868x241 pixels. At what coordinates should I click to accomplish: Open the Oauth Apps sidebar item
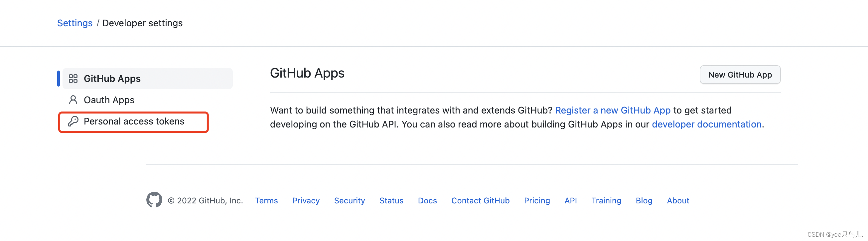(x=148, y=100)
